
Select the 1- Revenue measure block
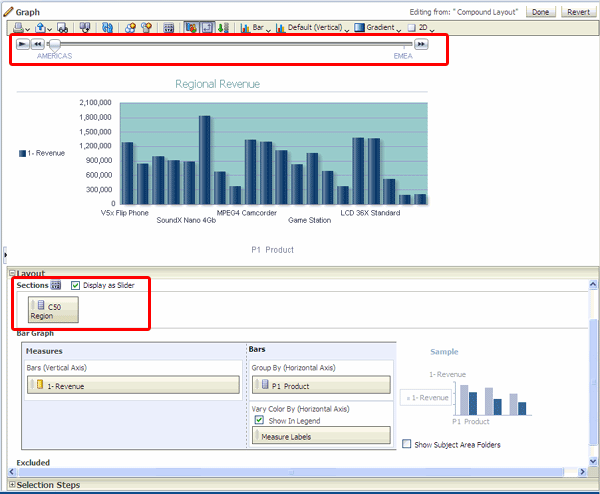(133, 385)
